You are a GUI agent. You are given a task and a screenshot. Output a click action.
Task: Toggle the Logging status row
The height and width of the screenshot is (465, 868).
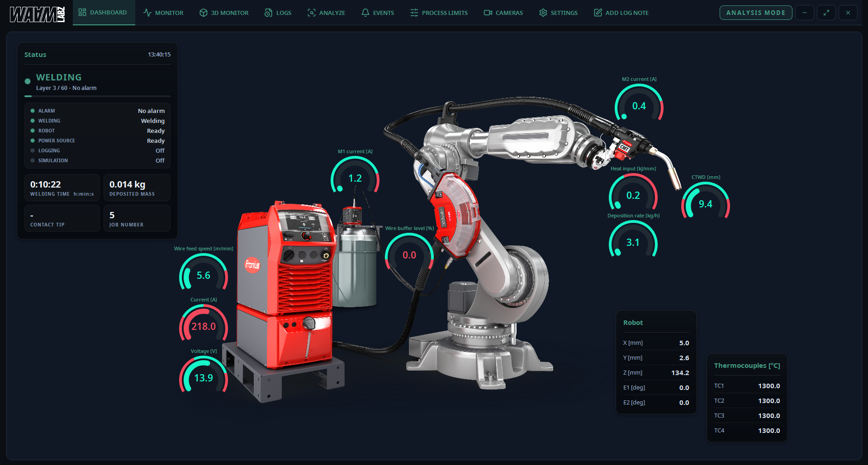97,150
